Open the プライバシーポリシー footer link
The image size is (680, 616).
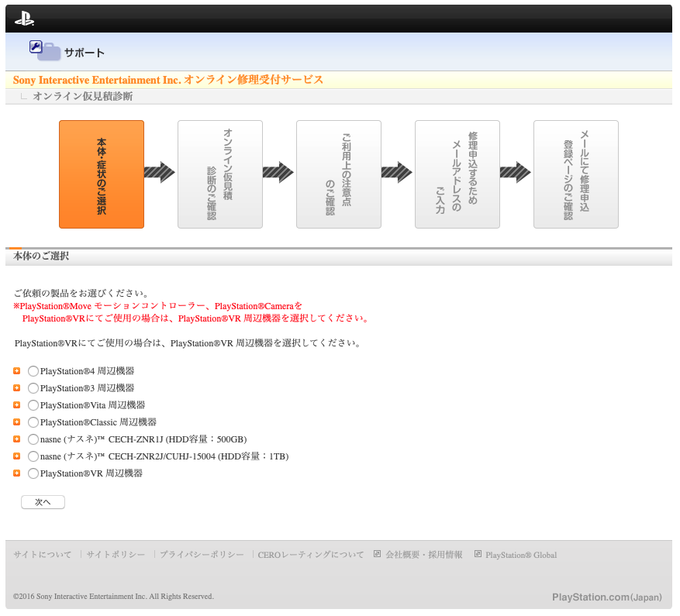click(x=202, y=555)
